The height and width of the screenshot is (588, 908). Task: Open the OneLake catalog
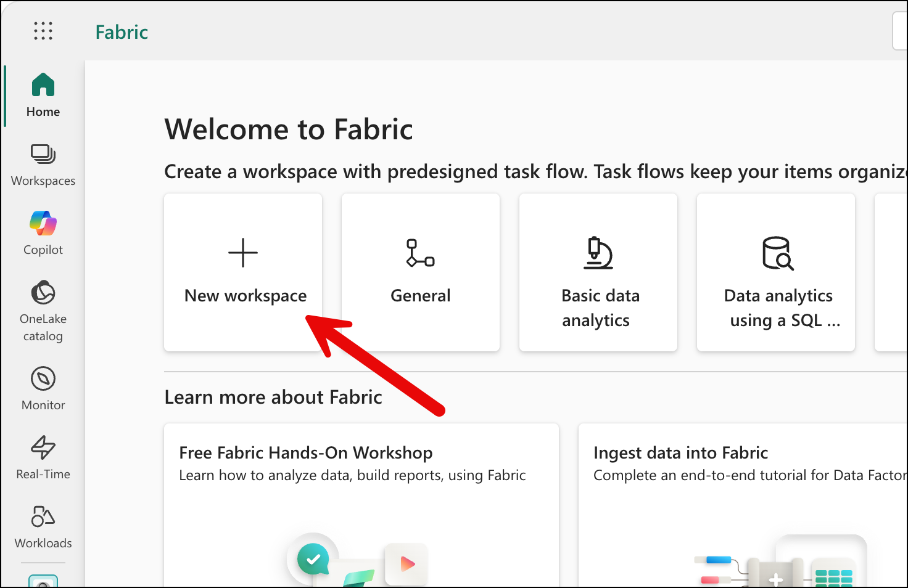43,310
